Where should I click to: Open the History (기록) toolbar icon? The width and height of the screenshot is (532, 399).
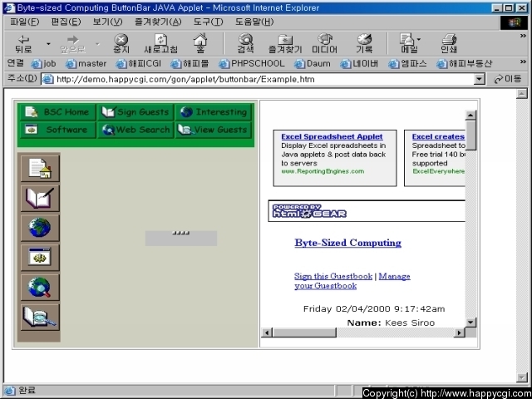(x=364, y=44)
